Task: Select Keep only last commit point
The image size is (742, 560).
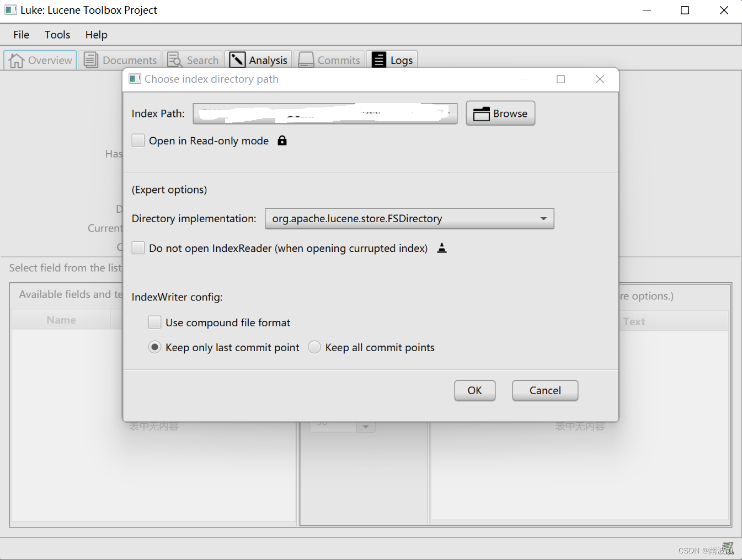Action: tap(155, 347)
